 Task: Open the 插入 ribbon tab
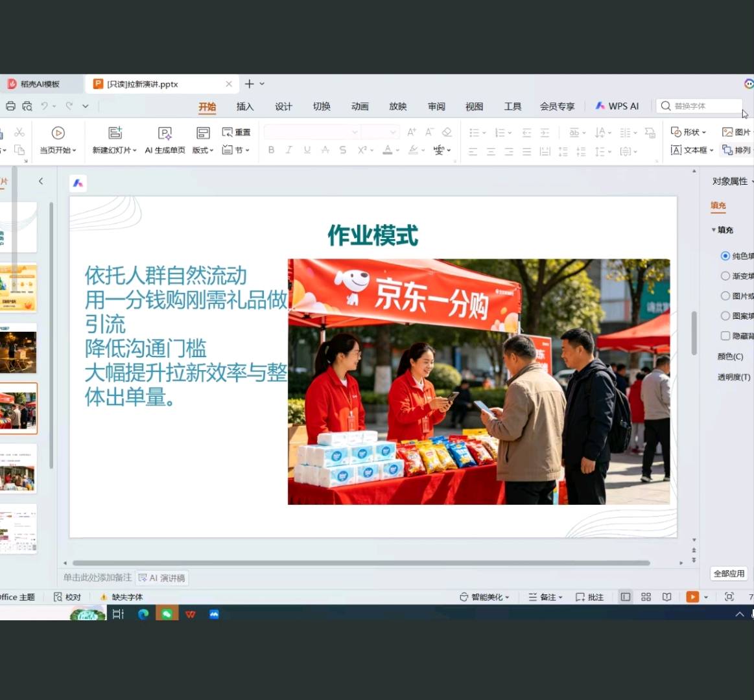pos(245,106)
